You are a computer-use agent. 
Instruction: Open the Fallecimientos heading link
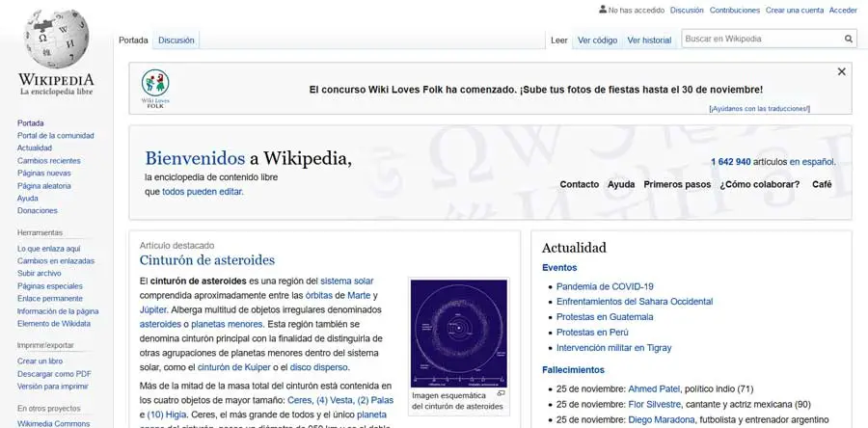573,370
